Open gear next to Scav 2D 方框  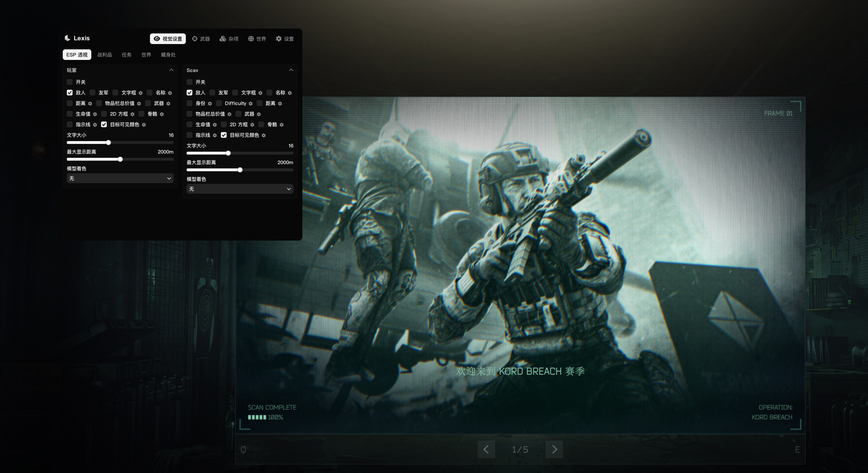pos(252,125)
